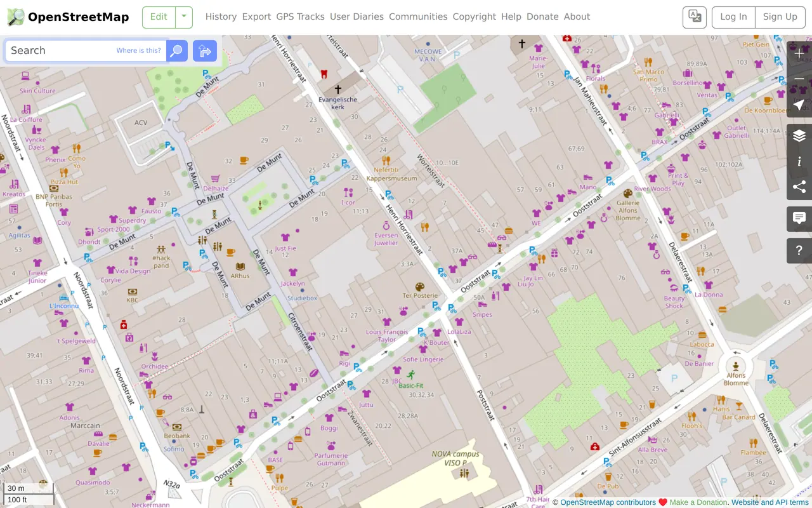Focus the Search input field
Viewport: 812px width, 508px height.
pyautogui.click(x=86, y=51)
